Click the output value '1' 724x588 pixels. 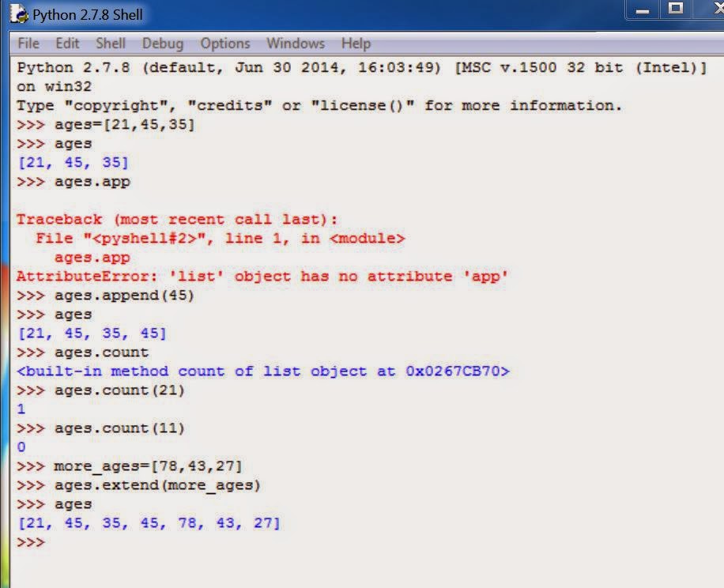coord(21,409)
